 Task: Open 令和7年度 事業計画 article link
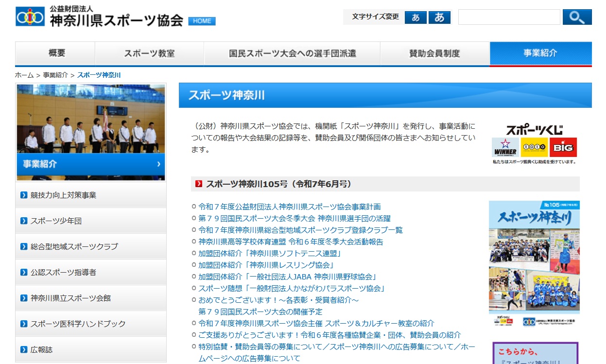coord(290,207)
